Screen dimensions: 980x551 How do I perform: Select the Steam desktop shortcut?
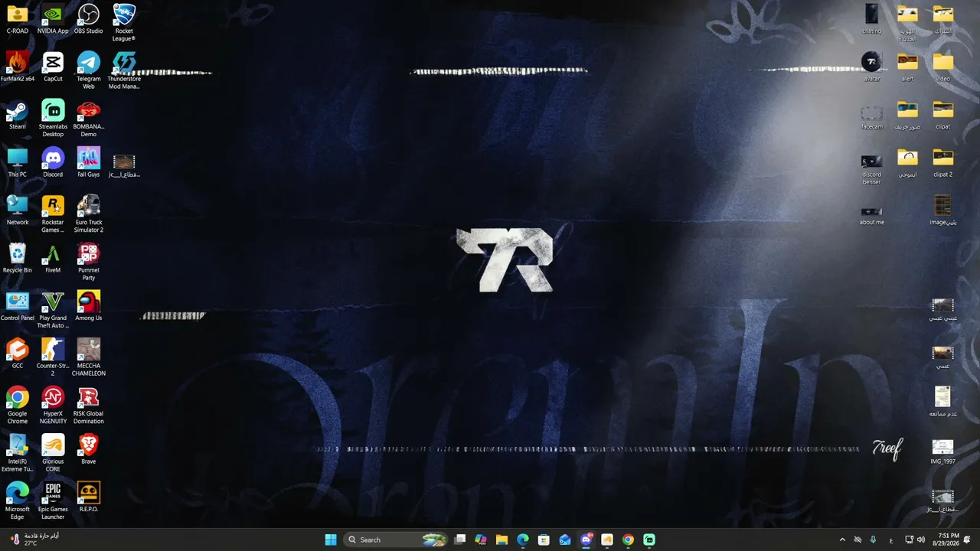pyautogui.click(x=18, y=115)
